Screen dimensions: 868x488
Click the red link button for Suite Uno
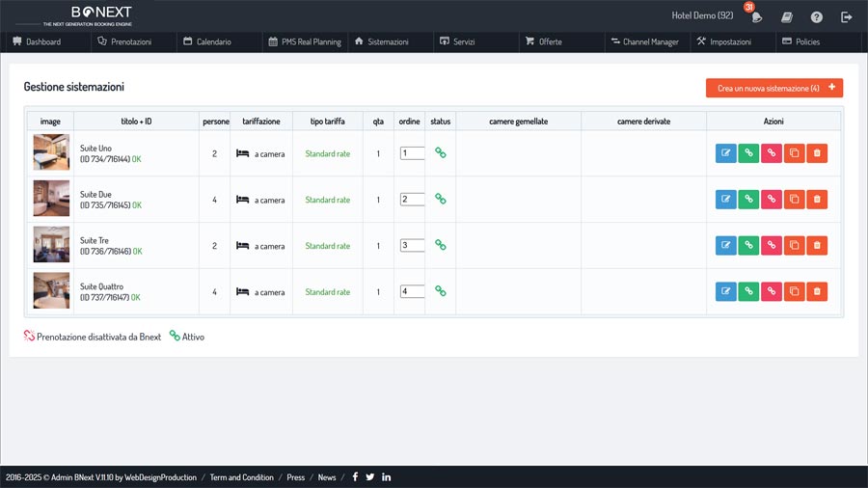point(771,153)
